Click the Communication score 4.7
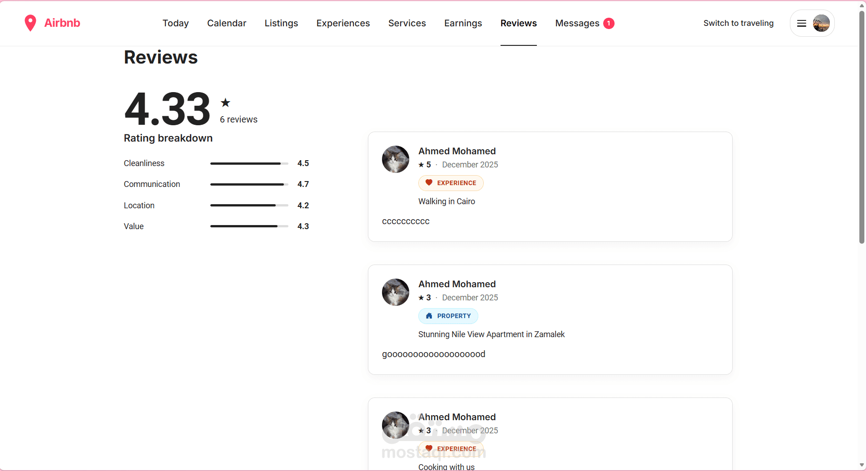The width and height of the screenshot is (868, 471). tap(303, 184)
